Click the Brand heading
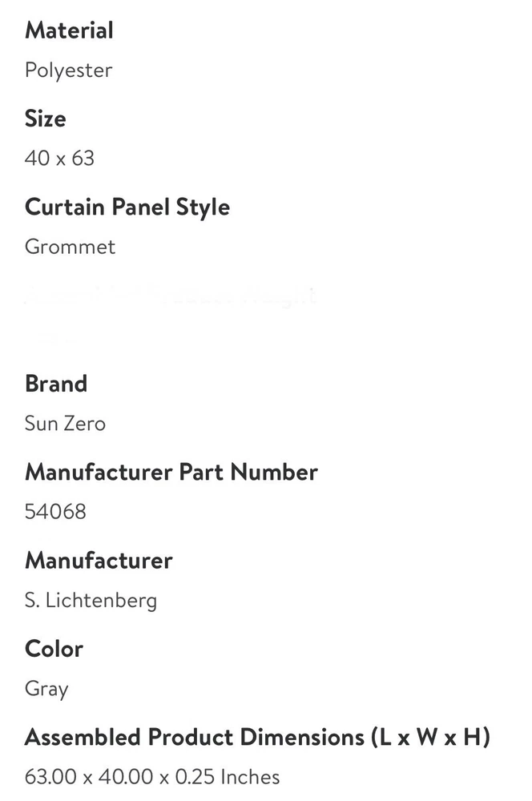The height and width of the screenshot is (801, 532). tap(55, 384)
